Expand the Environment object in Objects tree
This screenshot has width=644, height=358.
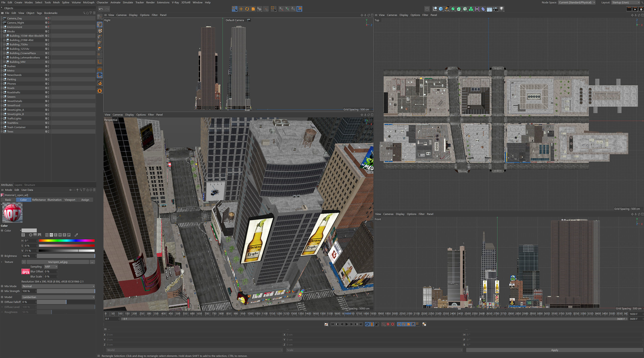click(2, 27)
